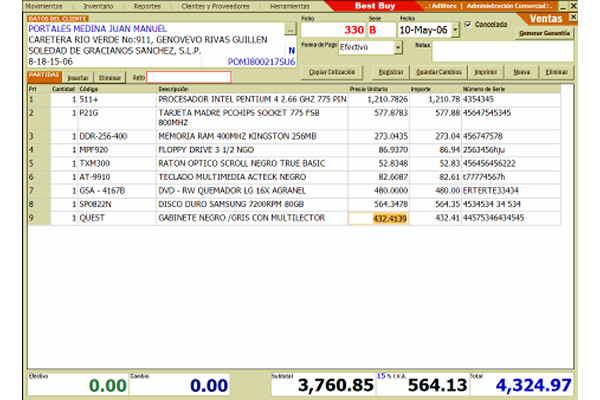Create a new sale with Nueva button
600x400 pixels.
coord(520,73)
